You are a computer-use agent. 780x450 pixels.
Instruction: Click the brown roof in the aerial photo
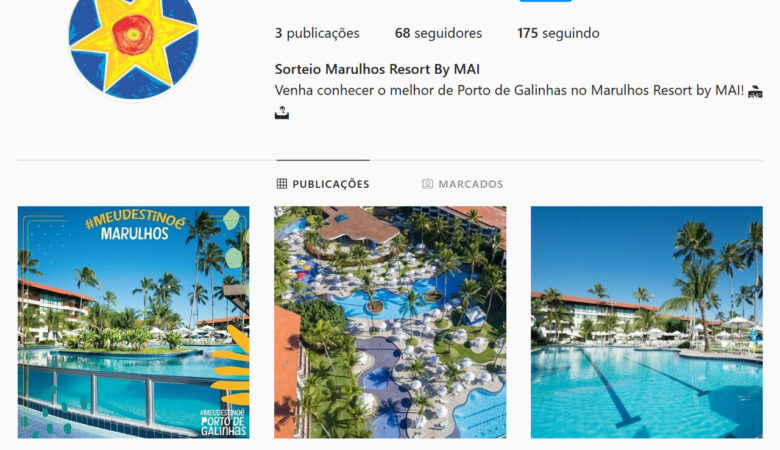tap(357, 225)
